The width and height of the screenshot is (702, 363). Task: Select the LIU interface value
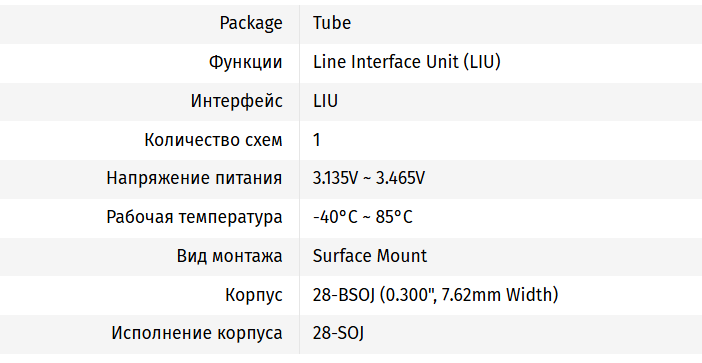[x=325, y=101]
